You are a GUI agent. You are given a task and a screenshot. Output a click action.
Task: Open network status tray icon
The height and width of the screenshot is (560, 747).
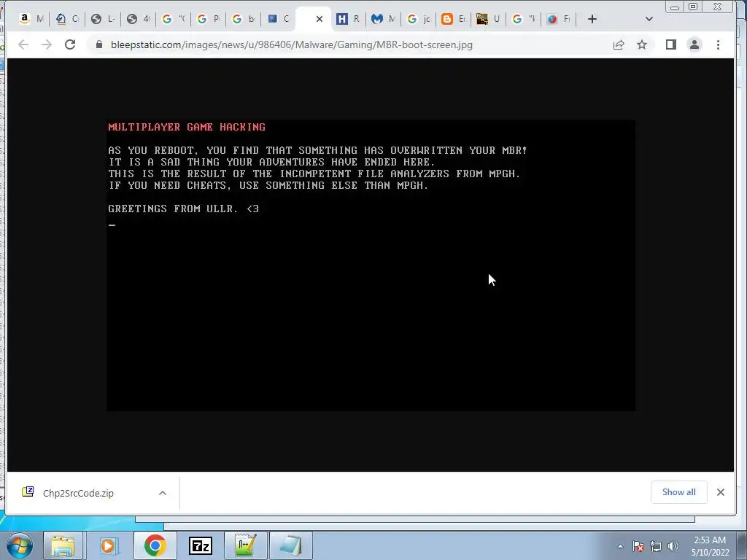point(656,546)
